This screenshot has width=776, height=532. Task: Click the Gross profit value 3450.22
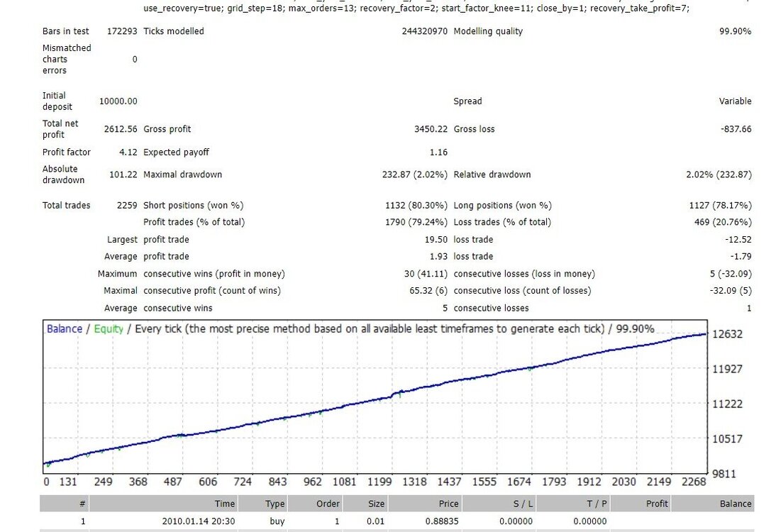pyautogui.click(x=431, y=129)
